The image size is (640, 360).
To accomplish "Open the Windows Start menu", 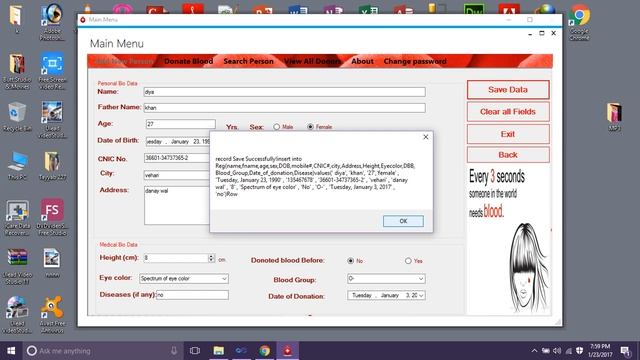I will [11, 351].
